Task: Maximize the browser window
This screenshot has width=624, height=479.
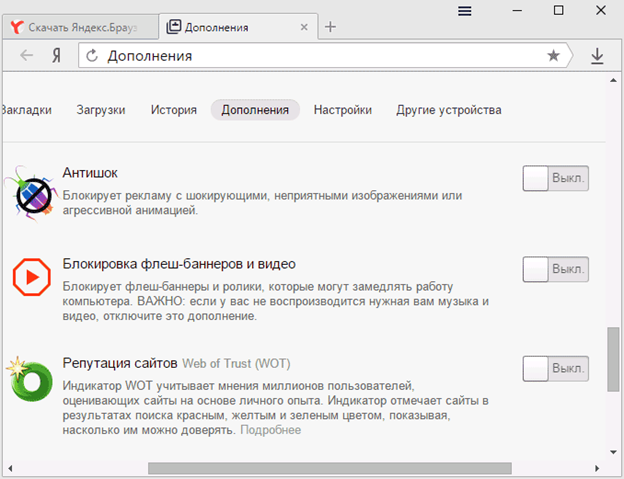Action: pyautogui.click(x=559, y=10)
